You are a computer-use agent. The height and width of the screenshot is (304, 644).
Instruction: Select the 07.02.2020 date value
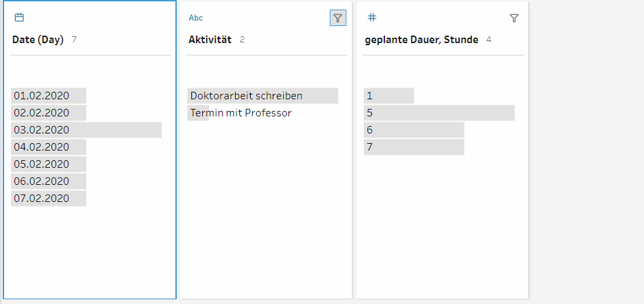pos(42,199)
